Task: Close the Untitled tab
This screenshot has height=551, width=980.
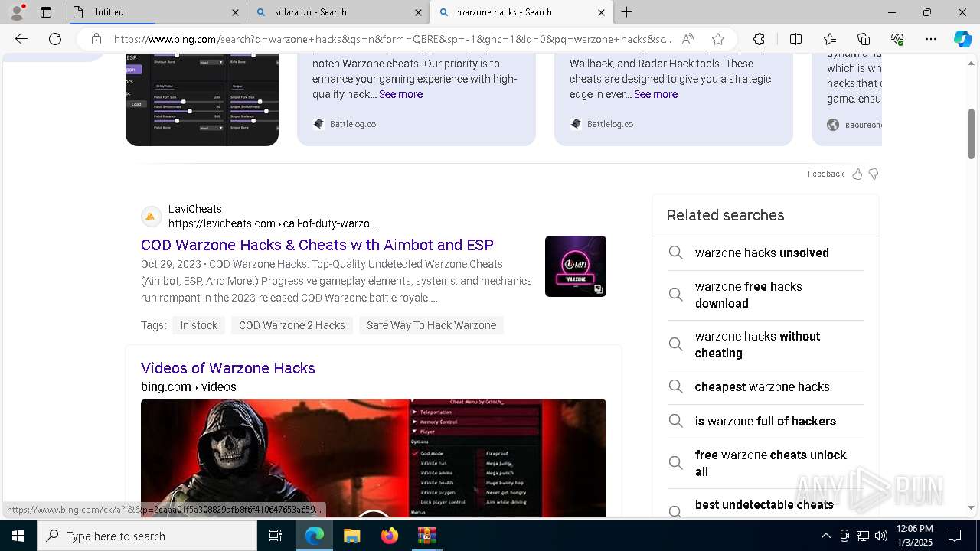Action: [x=235, y=12]
